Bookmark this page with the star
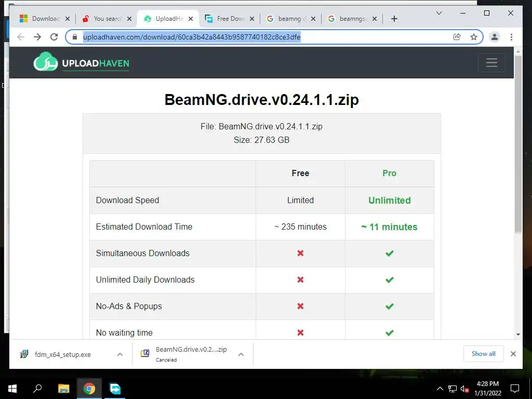This screenshot has width=532, height=399. pyautogui.click(x=474, y=37)
